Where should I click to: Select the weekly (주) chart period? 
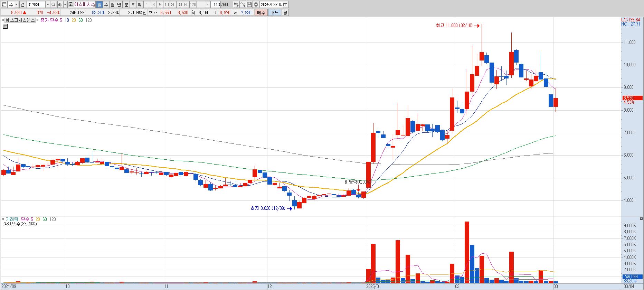pos(106,4)
